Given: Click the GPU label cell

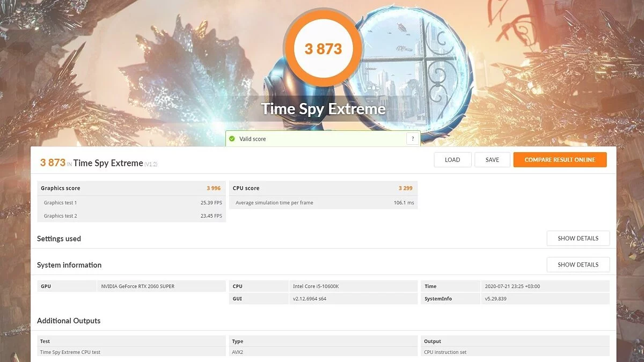Looking at the screenshot, I should coord(67,286).
